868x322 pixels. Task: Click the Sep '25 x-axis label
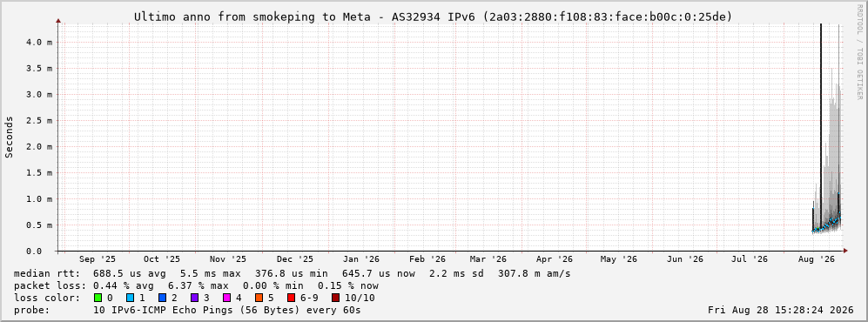click(x=98, y=259)
